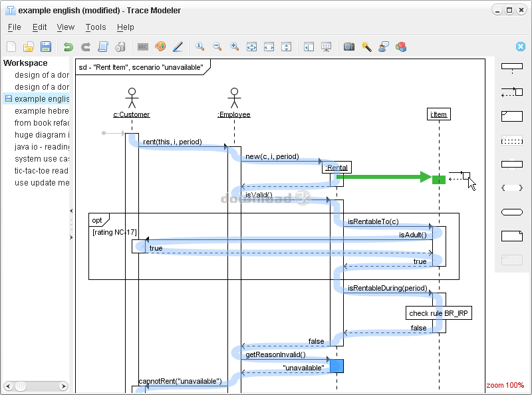The height and width of the screenshot is (395, 532).
Task: Close the toolbar with blue X button
Action: coord(521,47)
